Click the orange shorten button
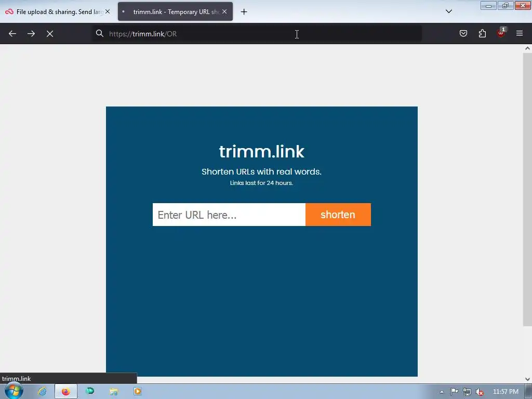Image resolution: width=532 pixels, height=399 pixels. (338, 215)
